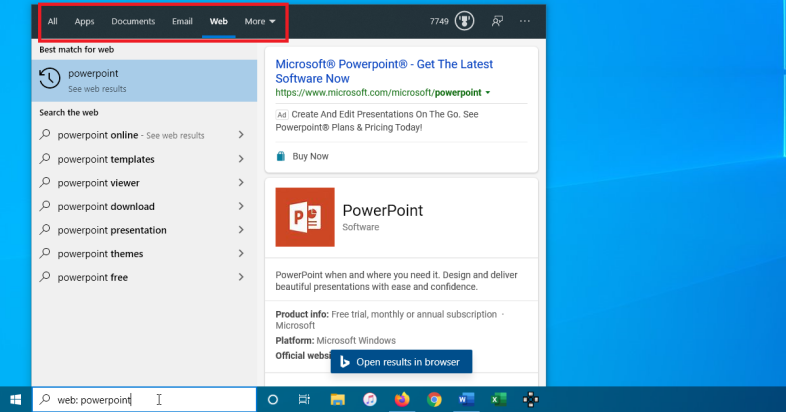Click the magnifier icon in search box
Screen dimensions: 786x412
[x=45, y=399]
